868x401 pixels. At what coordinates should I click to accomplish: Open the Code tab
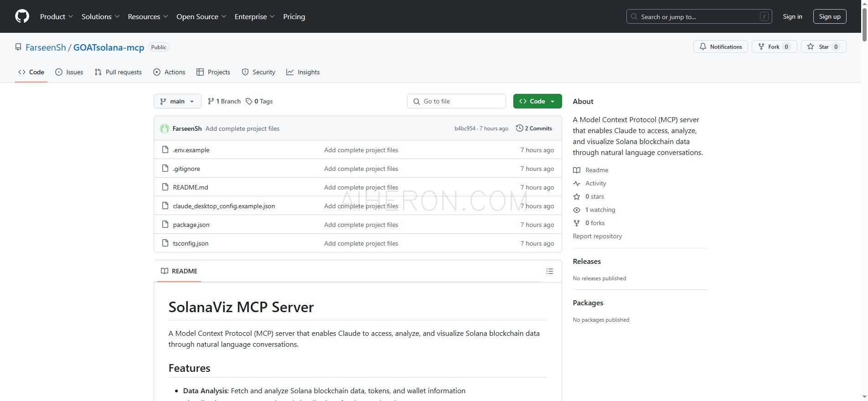31,72
